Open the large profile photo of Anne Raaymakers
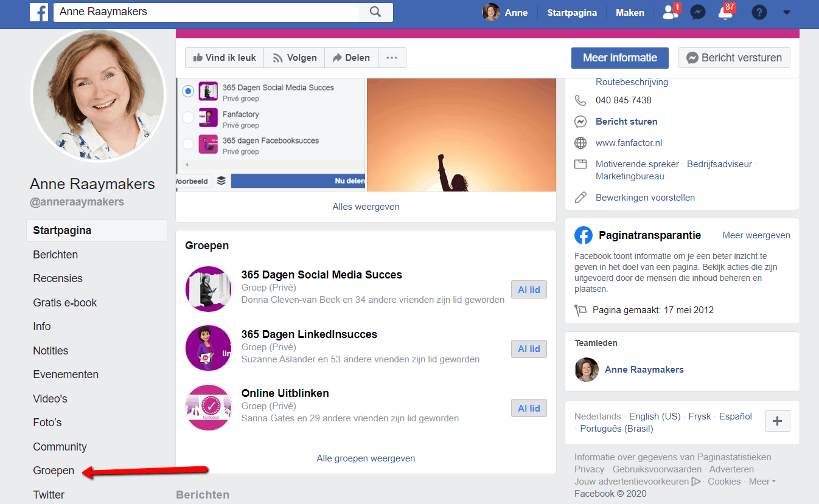The height and width of the screenshot is (504, 819). 98,96
